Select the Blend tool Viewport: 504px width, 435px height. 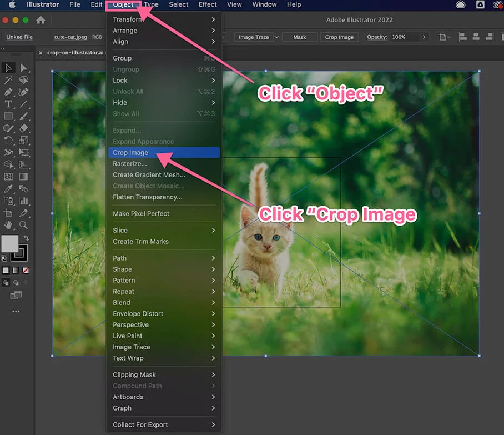point(23,189)
